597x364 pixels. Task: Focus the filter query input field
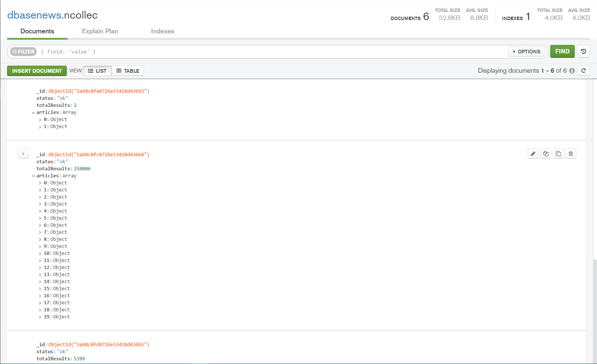[273, 52]
